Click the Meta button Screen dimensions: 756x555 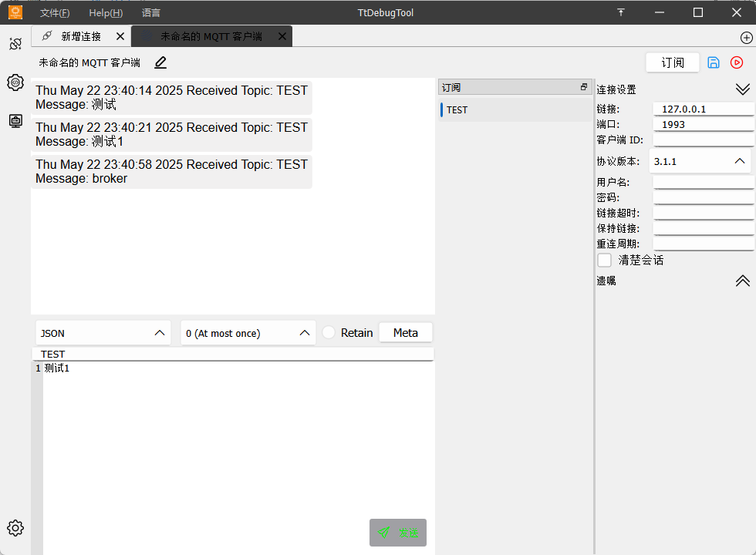click(406, 333)
